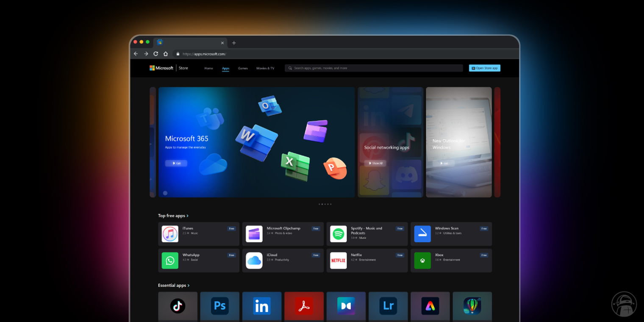Expand the Top free apps section
Screen dimensions: 644x322
(x=173, y=216)
